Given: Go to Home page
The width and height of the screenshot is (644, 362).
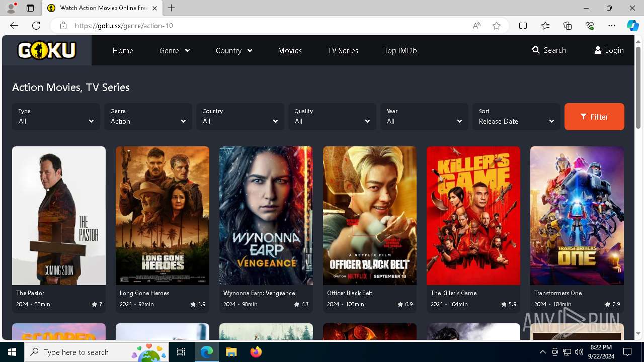Looking at the screenshot, I should 123,50.
